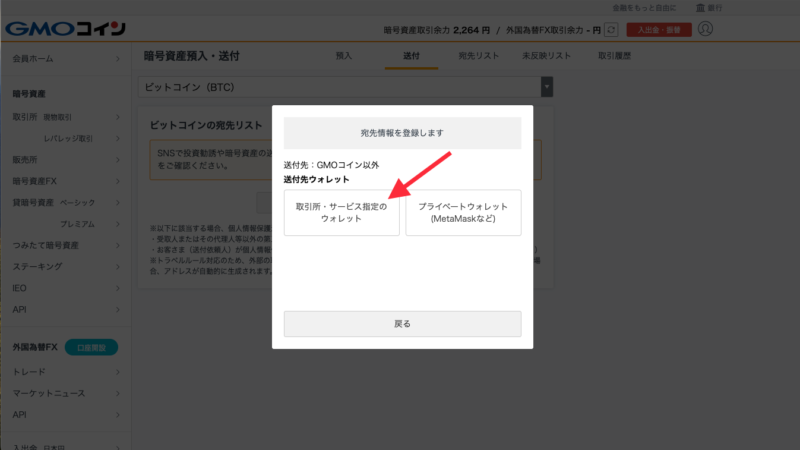
Task: Expand the chevron beside 会員ホーム
Action: pyautogui.click(x=117, y=59)
